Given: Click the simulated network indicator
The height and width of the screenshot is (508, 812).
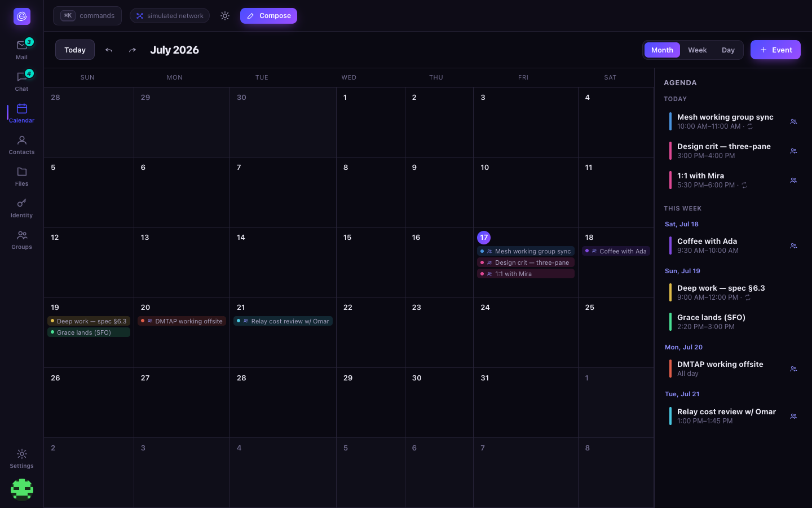Looking at the screenshot, I should (x=170, y=16).
